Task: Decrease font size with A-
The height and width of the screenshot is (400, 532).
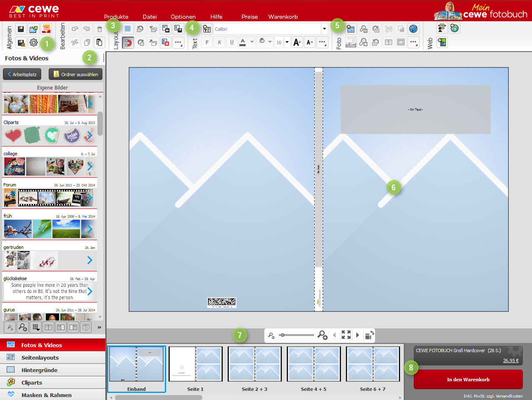Action: point(310,42)
